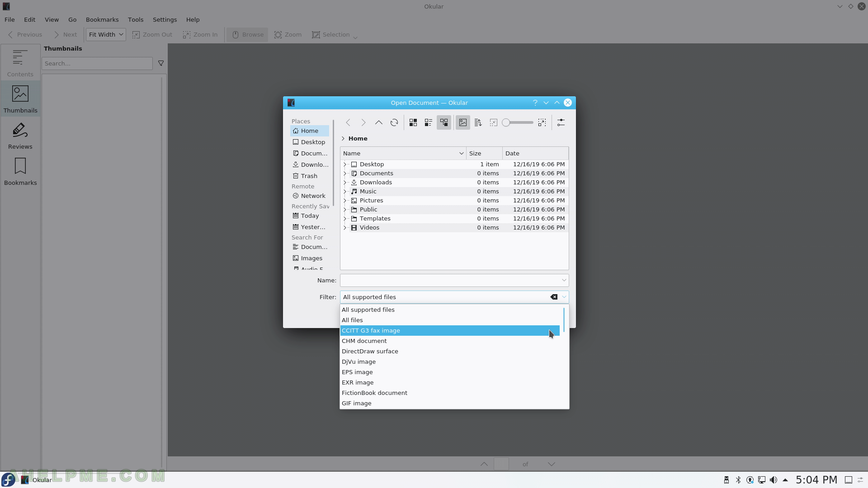Click Home in the Places panel
Screen dimensions: 868x488
(x=310, y=131)
